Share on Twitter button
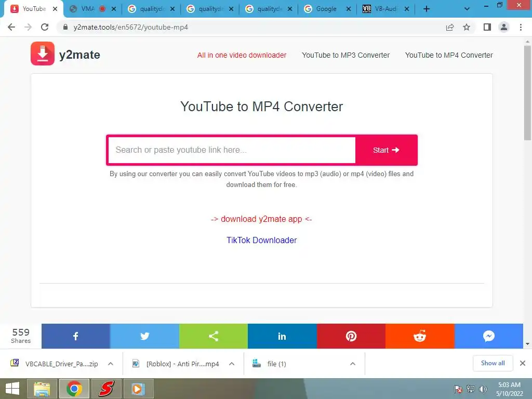 (144, 336)
